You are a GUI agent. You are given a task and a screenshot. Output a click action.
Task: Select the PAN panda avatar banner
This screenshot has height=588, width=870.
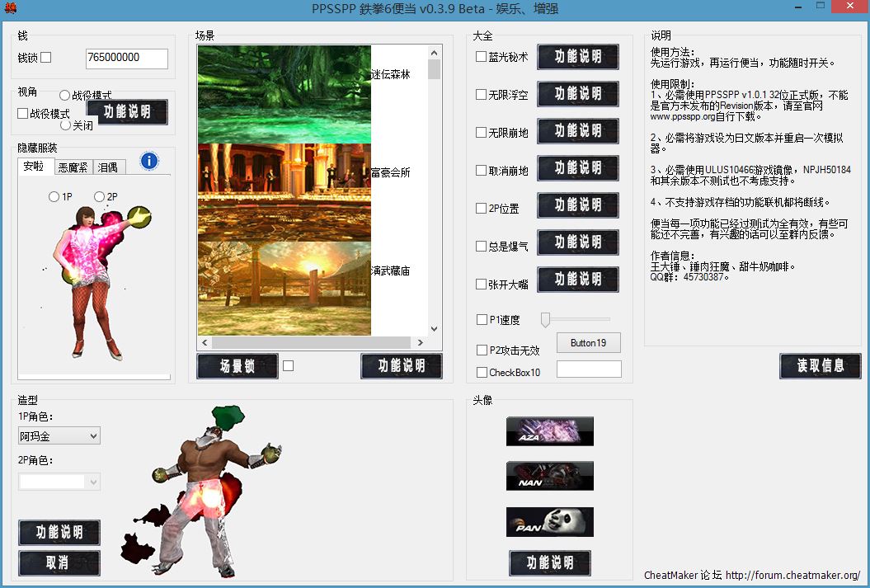pos(549,522)
